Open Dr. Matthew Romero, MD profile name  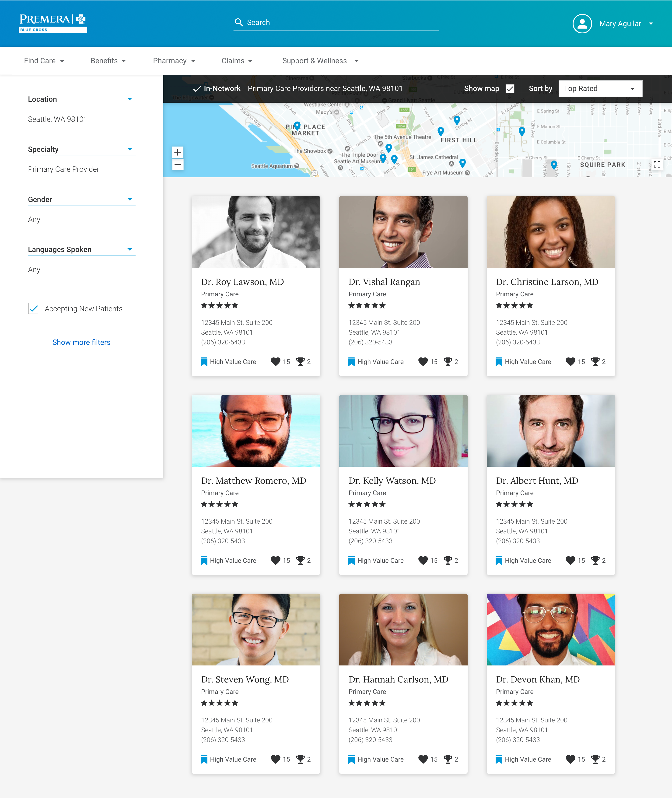(x=254, y=481)
